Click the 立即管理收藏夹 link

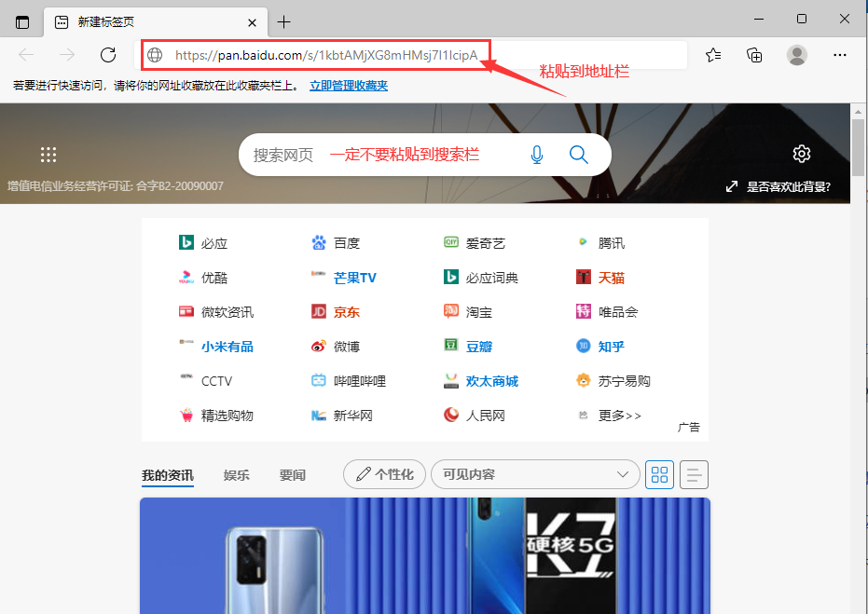coord(349,86)
